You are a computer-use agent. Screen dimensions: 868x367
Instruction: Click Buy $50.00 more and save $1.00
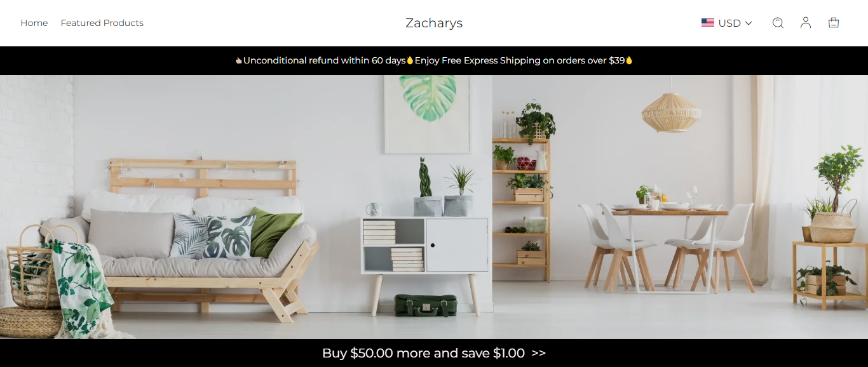click(423, 353)
